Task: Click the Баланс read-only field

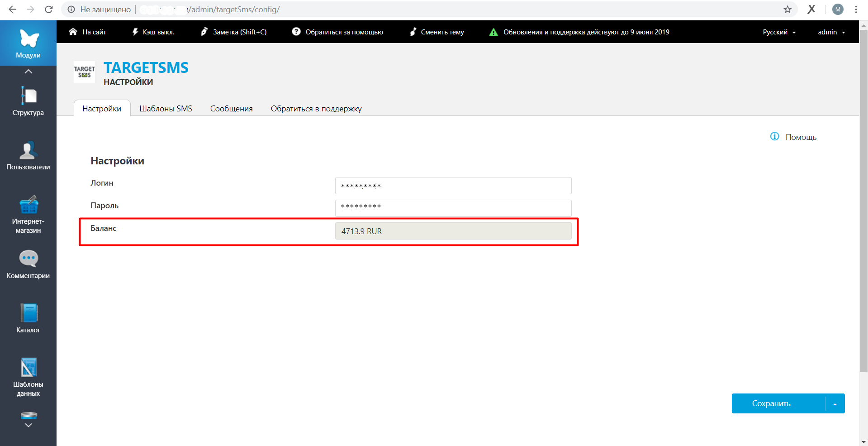Action: [453, 231]
